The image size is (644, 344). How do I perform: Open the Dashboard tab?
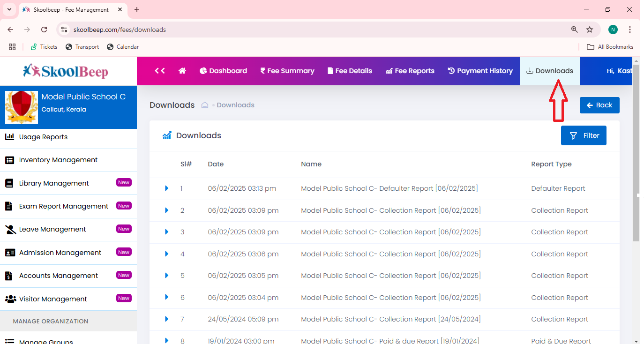pos(223,71)
